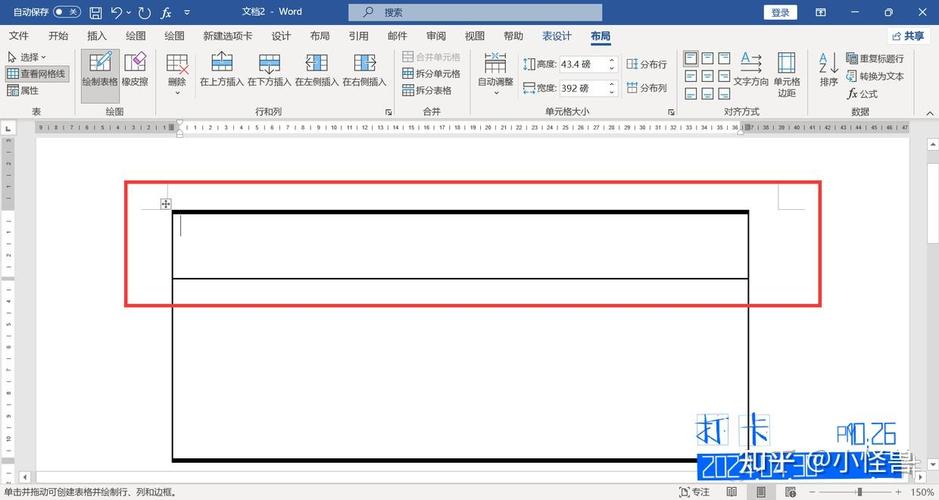Insert a 公式 formula
The height and width of the screenshot is (500, 939).
862,94
